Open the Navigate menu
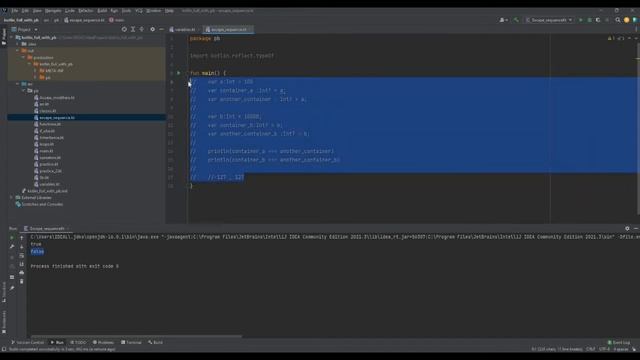The image size is (640, 360). [x=53, y=11]
